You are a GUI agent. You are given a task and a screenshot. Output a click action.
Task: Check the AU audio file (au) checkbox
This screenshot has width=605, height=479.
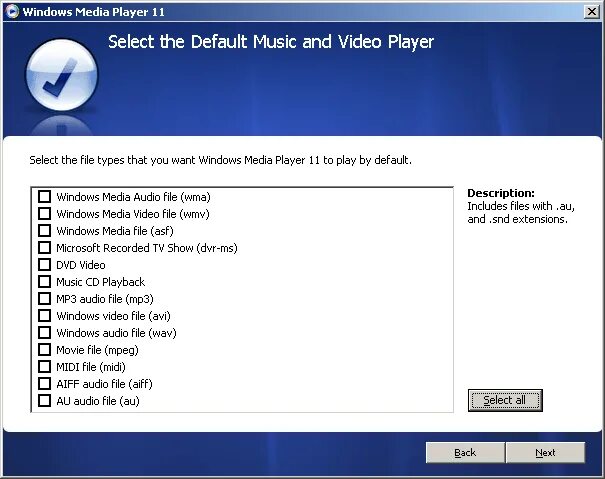coord(44,400)
